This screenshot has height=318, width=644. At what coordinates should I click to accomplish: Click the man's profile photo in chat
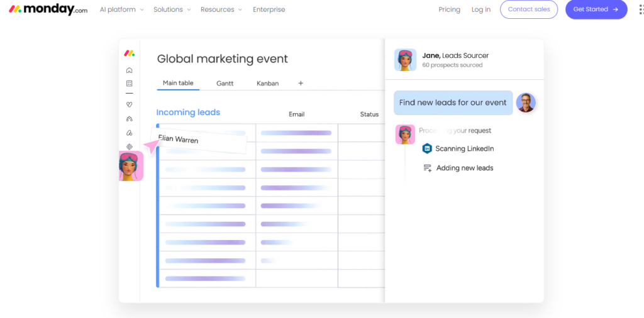[526, 102]
